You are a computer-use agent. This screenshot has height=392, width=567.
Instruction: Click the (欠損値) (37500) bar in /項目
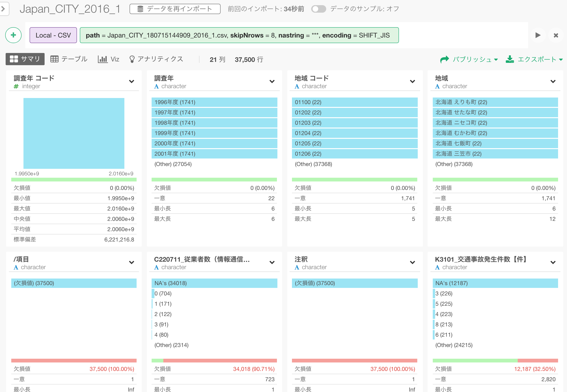(x=74, y=283)
